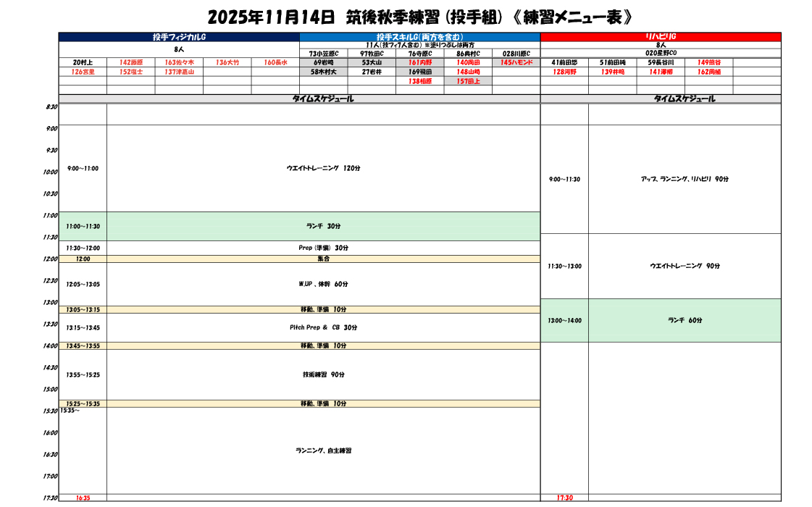Click the アップ、ランニング、リハビリ 90分 block
The image size is (812, 507).
point(685,179)
